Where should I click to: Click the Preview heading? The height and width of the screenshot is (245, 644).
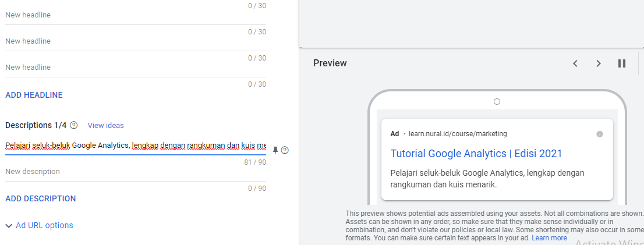[330, 63]
